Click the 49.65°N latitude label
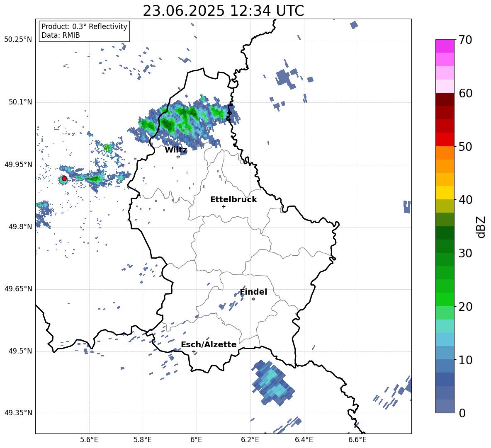Viewport: 491px width, 448px height. pos(18,289)
